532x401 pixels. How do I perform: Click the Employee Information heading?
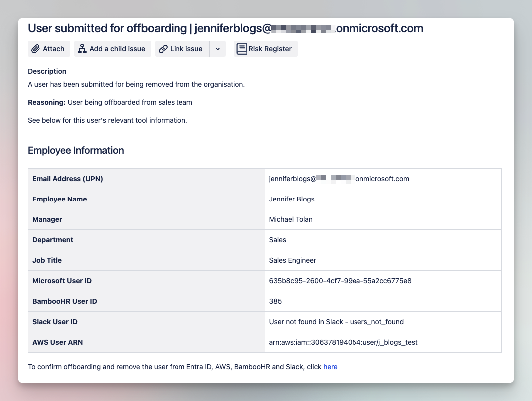tap(76, 150)
